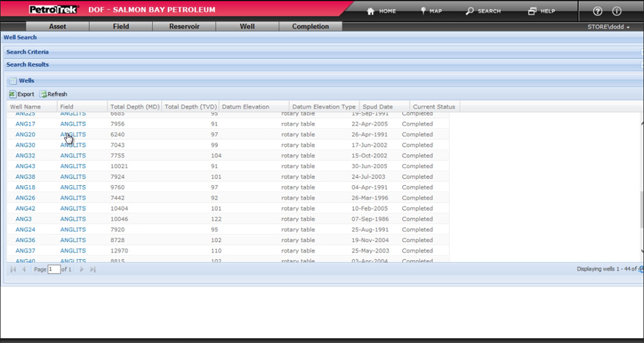The image size is (644, 343).
Task: Open the Help menu in the header
Action: [x=532, y=11]
